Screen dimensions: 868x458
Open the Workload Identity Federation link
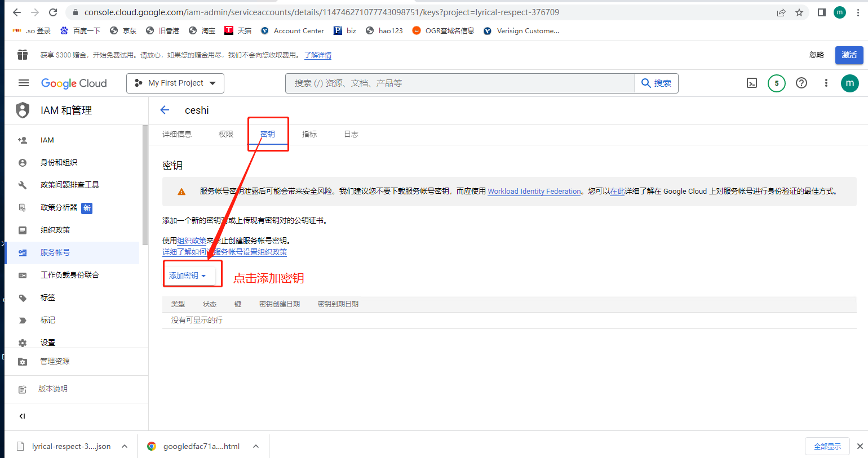click(x=534, y=192)
